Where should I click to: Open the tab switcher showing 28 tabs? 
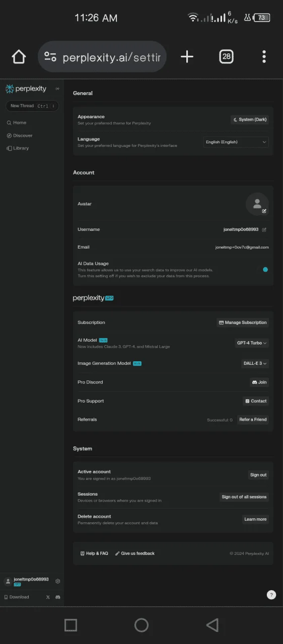[227, 57]
